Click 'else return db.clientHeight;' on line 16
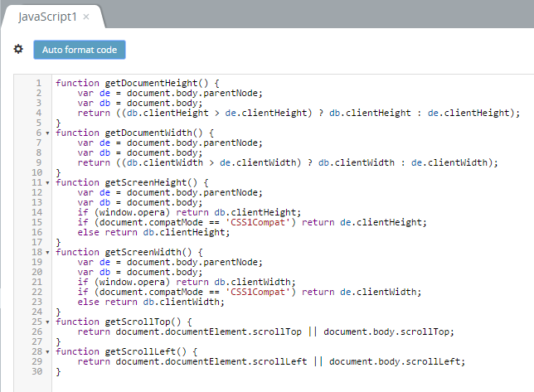Image resolution: width=534 pixels, height=392 pixels. pos(154,232)
